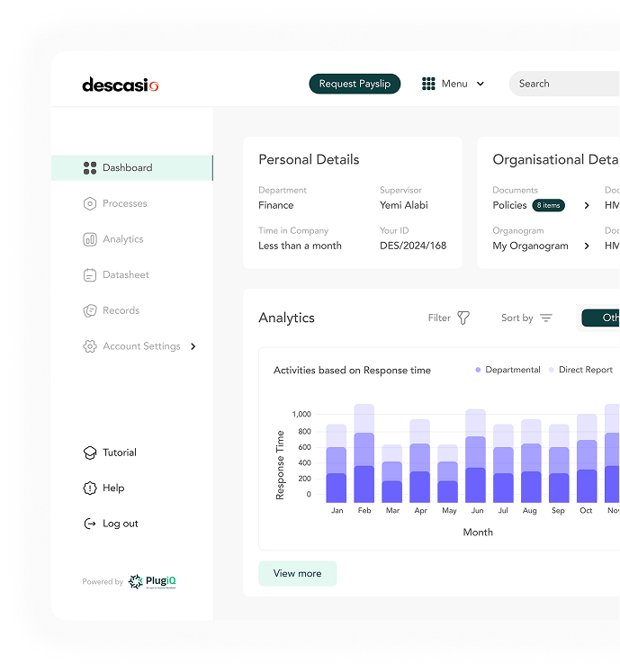
Task: Click the Tutorial graduation cap icon
Action: click(89, 452)
